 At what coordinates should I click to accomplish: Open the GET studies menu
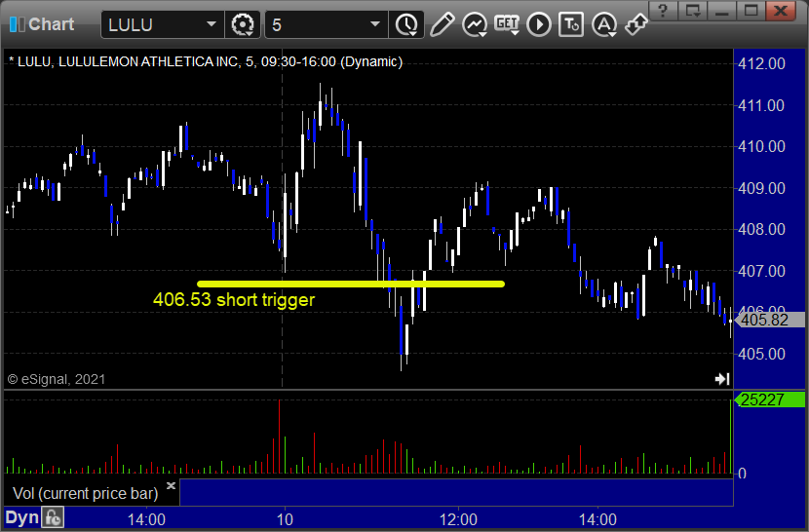(x=507, y=24)
